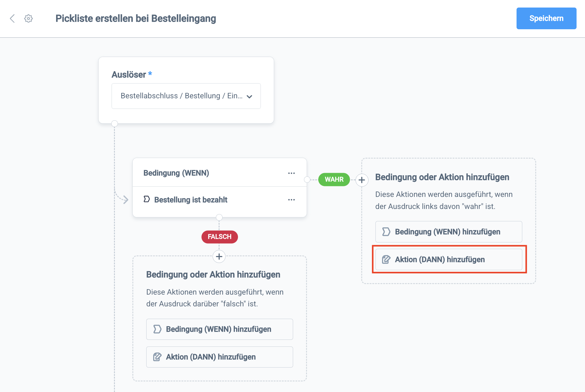Click the flow title Pickliste erstellen
The height and width of the screenshot is (392, 585).
pyautogui.click(x=136, y=18)
